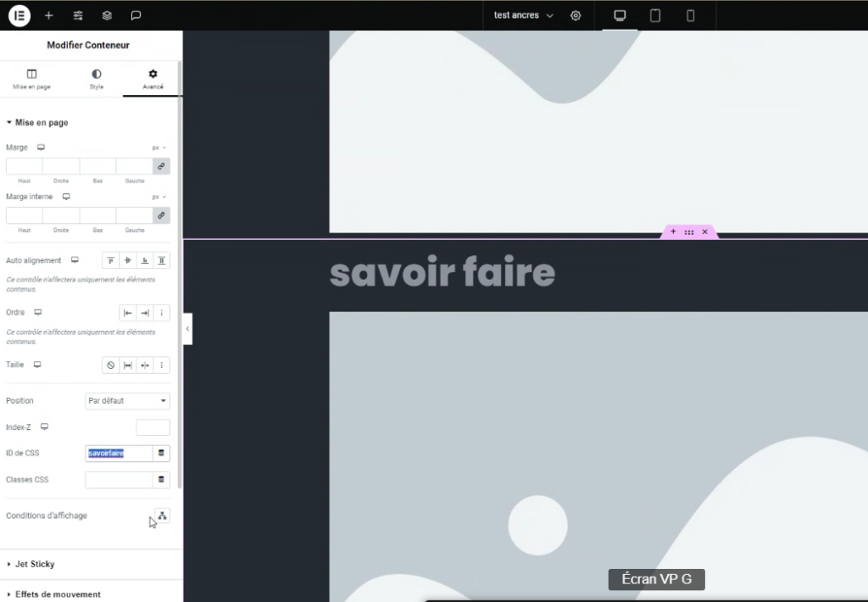Open the test ancres page dropdown
The width and height of the screenshot is (868, 602).
point(523,15)
